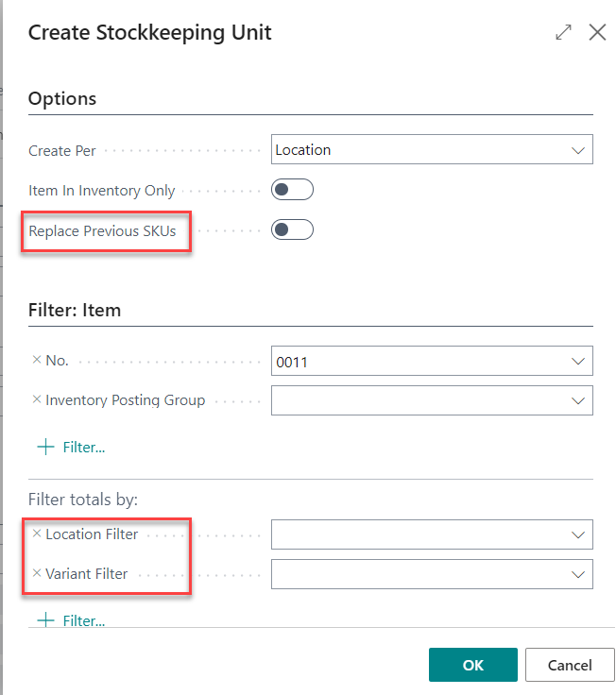Click the Cancel button
This screenshot has height=695, width=616.
570,665
